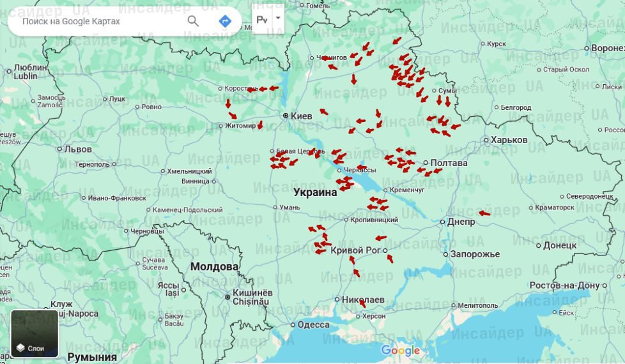Select the Харьков city label
This screenshot has height=364, width=625.
click(x=509, y=140)
